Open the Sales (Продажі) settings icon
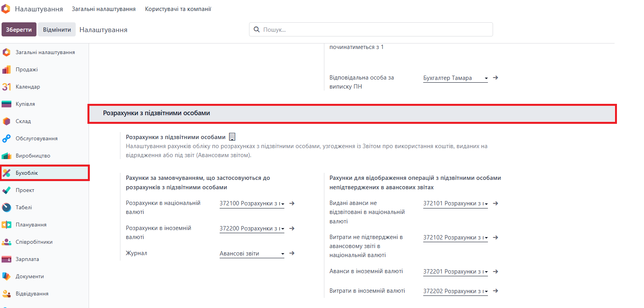Image resolution: width=644 pixels, height=308 pixels. (x=6, y=70)
